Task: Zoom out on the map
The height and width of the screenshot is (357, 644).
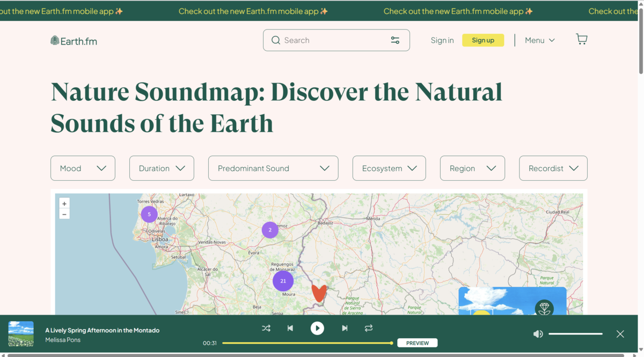Action: [x=64, y=214]
